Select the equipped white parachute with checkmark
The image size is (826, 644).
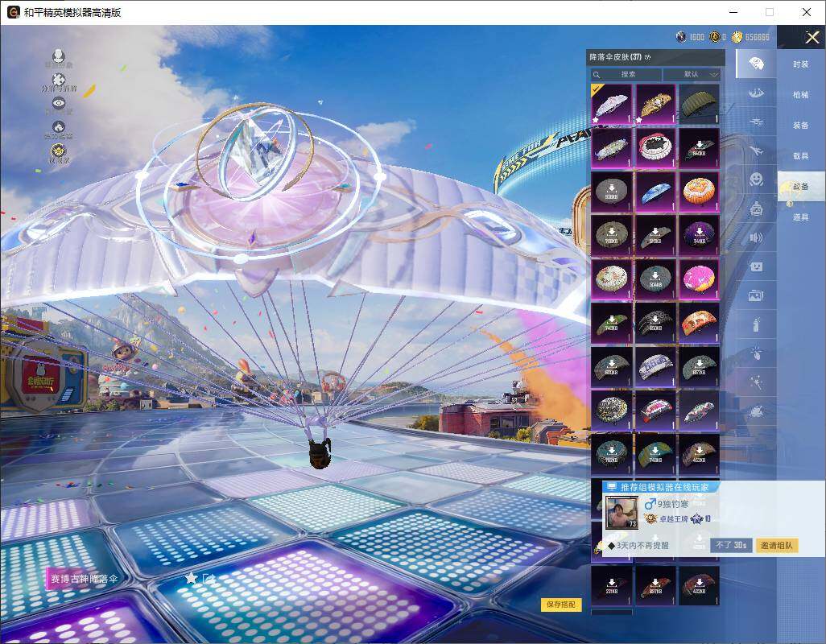click(611, 105)
